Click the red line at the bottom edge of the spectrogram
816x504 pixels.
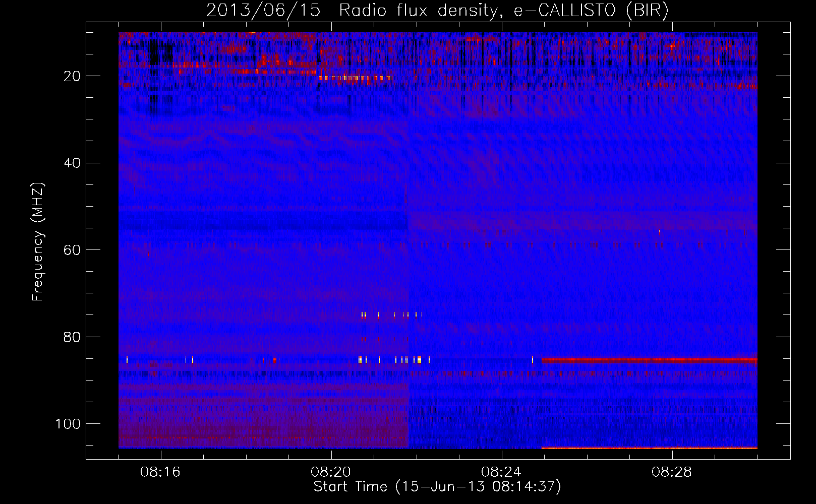[650, 448]
